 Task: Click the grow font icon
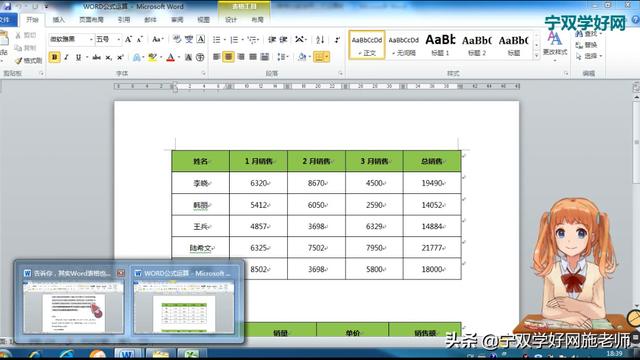[128, 40]
